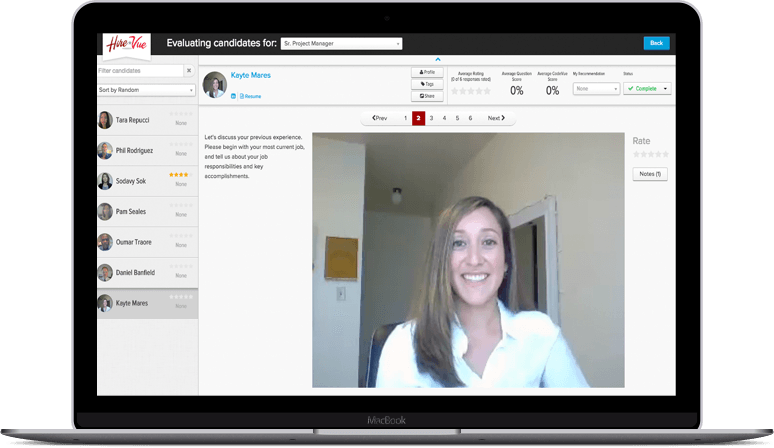
Task: Open the Resume link
Action: coord(252,96)
